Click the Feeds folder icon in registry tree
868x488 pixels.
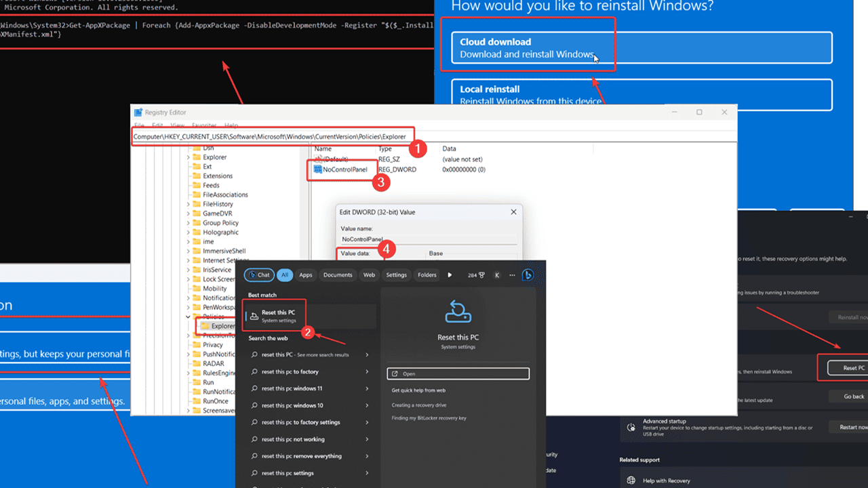point(197,185)
